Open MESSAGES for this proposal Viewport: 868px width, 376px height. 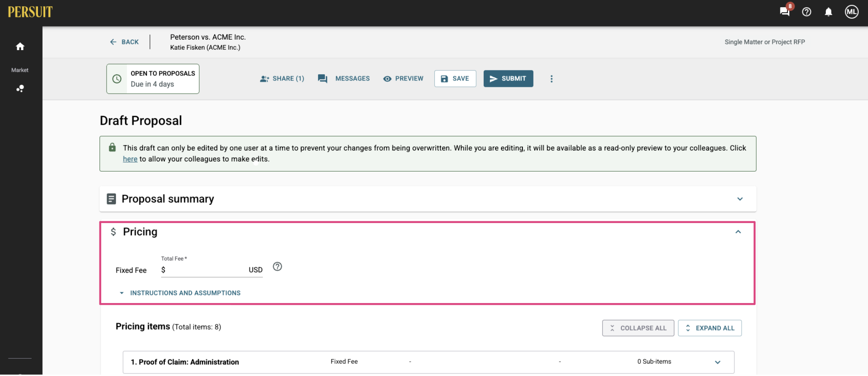click(x=344, y=78)
